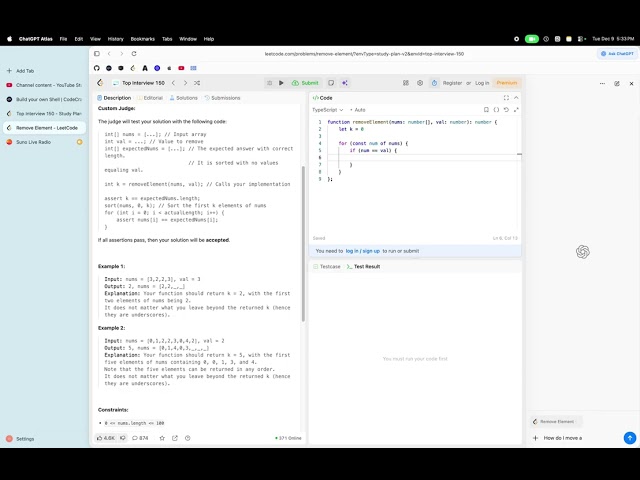The image size is (640, 480).
Task: Click the Log in link in header
Action: (482, 83)
